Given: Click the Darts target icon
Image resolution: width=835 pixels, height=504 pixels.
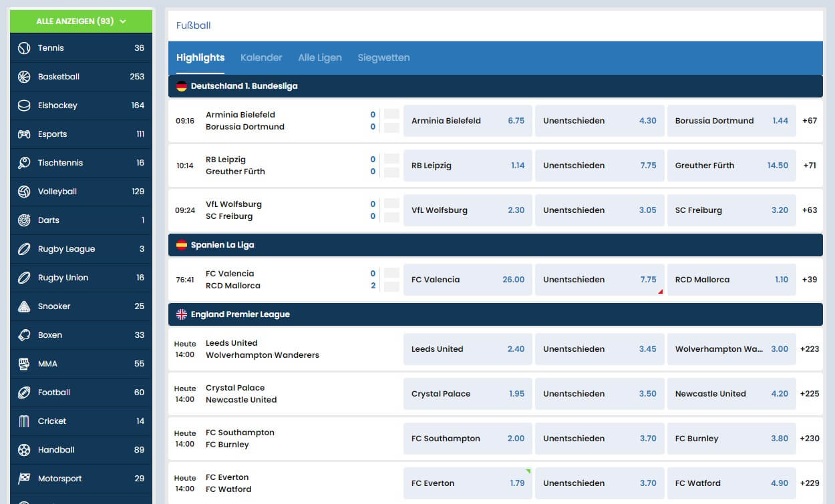Looking at the screenshot, I should [x=24, y=220].
